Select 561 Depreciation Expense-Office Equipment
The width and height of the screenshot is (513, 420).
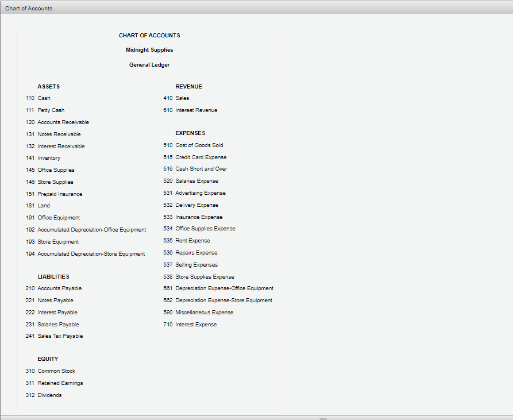pos(218,288)
